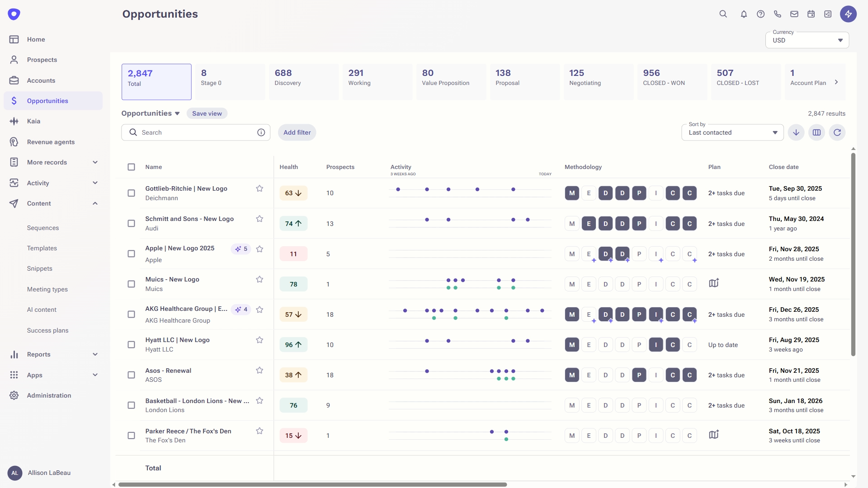Open success plan icon for Muics row

point(714,283)
